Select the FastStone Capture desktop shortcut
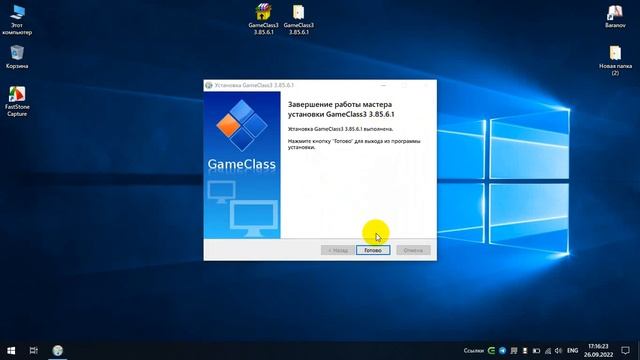The width and height of the screenshot is (640, 360). tap(17, 101)
